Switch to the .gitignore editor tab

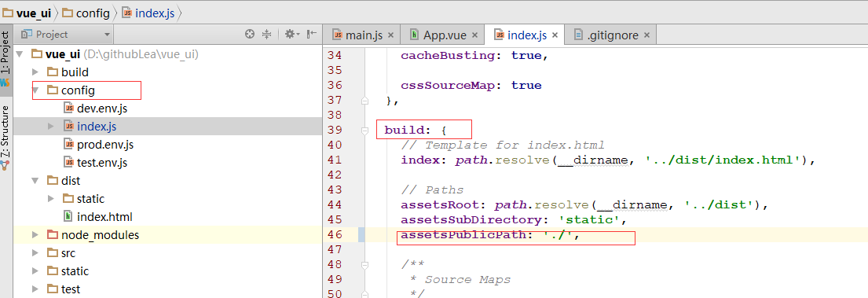(610, 35)
